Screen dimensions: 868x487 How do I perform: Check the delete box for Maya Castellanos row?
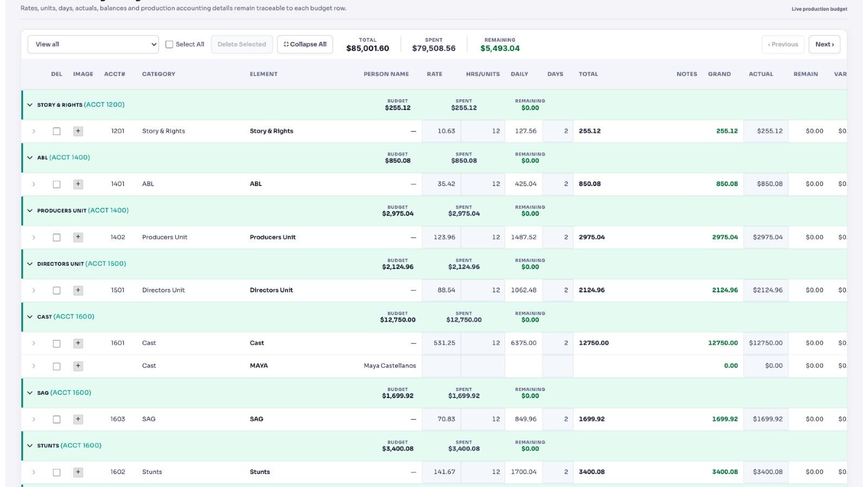[56, 366]
